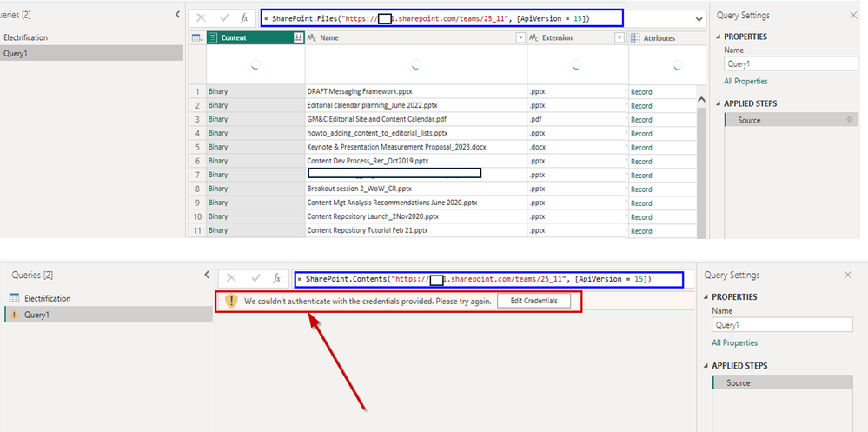Click the scroll-up arrow of data grid
This screenshot has width=868, height=432.
701,100
